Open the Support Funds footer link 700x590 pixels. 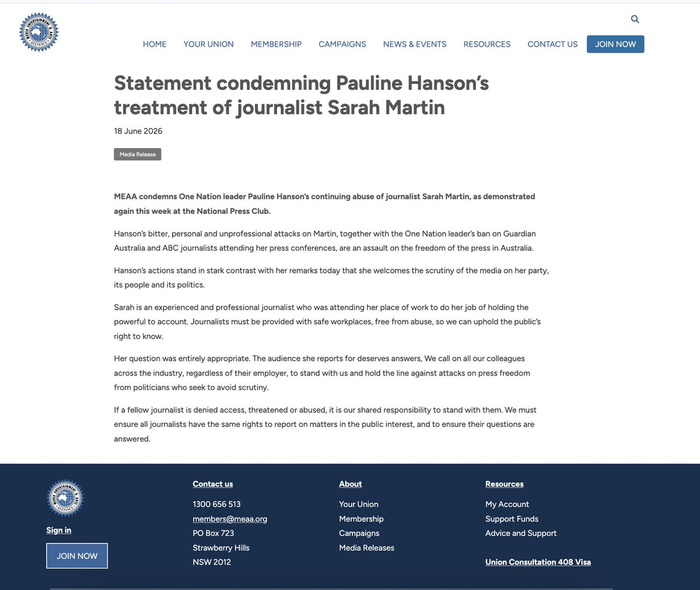click(x=512, y=519)
